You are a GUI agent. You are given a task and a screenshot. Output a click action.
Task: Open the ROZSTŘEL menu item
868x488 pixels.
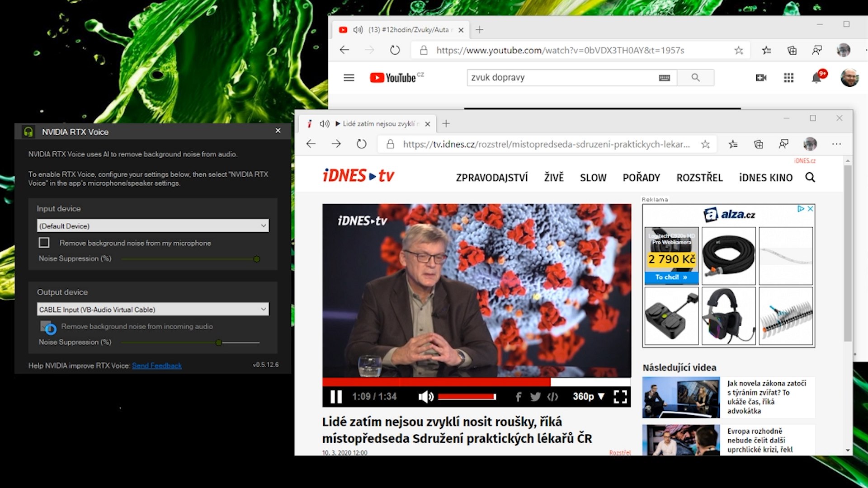click(699, 178)
